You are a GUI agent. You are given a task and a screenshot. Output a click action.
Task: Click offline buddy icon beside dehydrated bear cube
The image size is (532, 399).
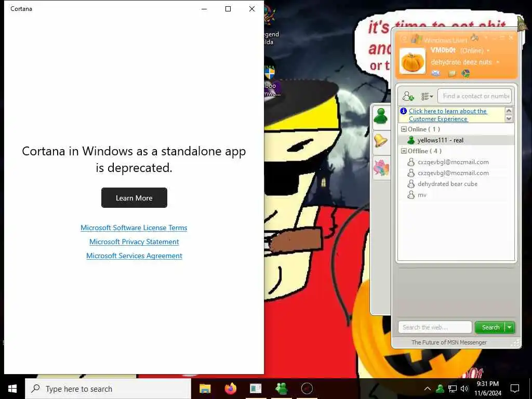[411, 184]
